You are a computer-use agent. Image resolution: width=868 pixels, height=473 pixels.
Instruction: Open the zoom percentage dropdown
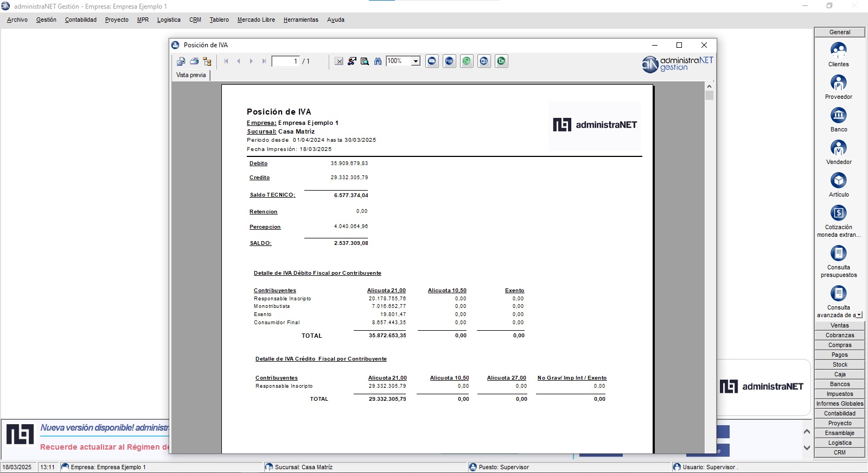pyautogui.click(x=416, y=61)
